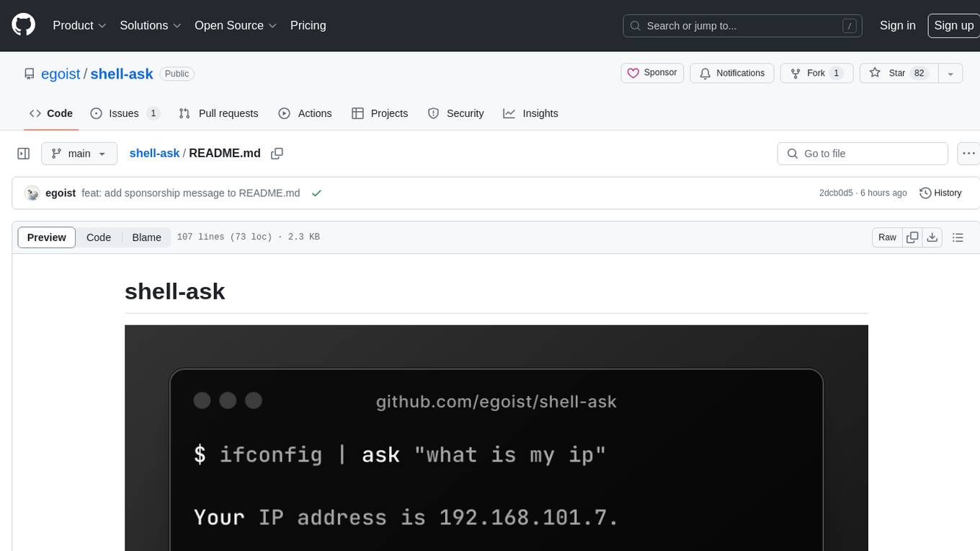Click the issues count badge 1
This screenshot has width=980, height=551.
coord(153,113)
